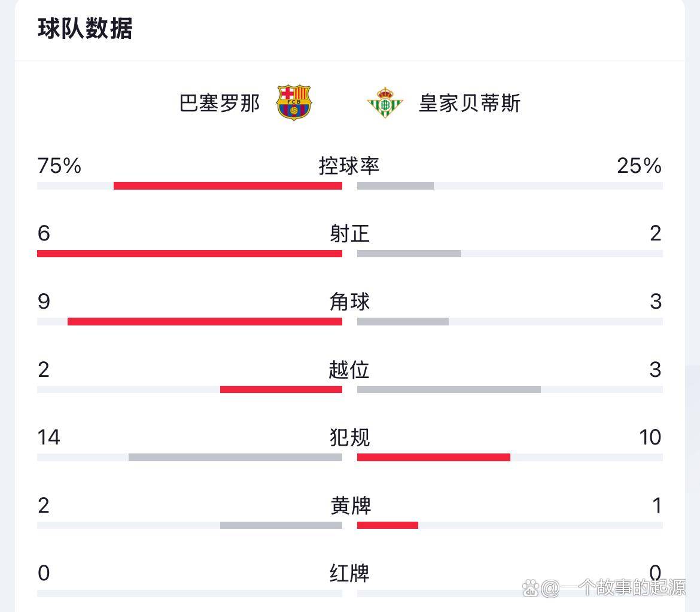Viewport: 700px width, 612px height.
Task: Click the 75% possession value
Action: pyautogui.click(x=59, y=166)
